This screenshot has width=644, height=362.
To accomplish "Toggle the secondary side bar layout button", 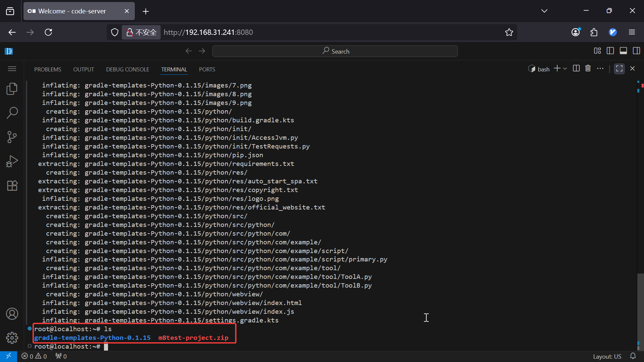I will point(636,51).
